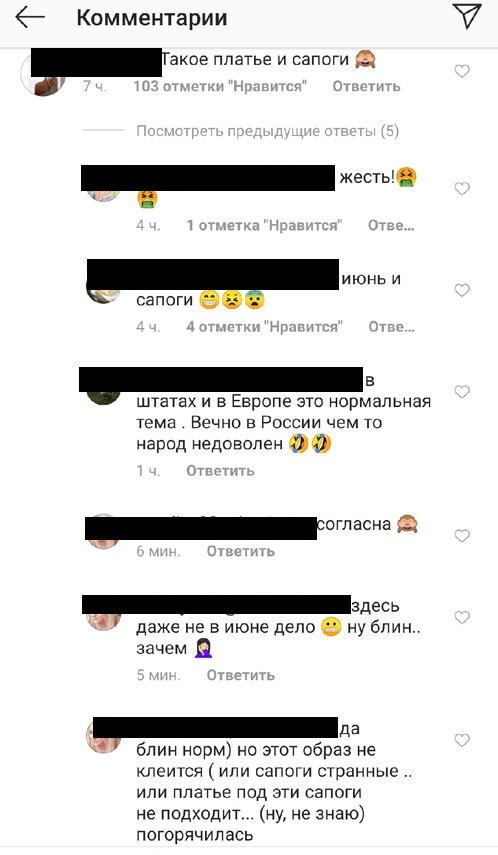Like the 'Такое платье и сапоги' comment
Screen dimensions: 498x855
pyautogui.click(x=462, y=71)
